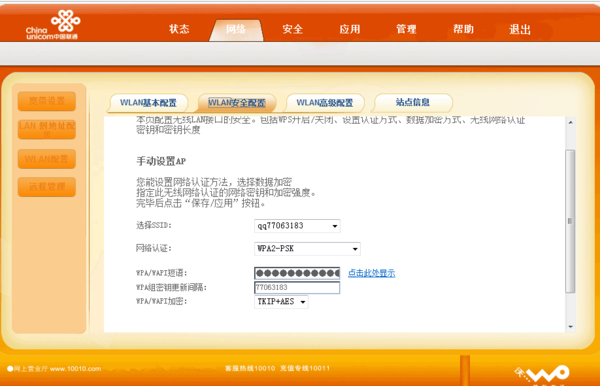Go to the 应用 menu
Viewport: 600px width, 386px height.
pos(350,29)
